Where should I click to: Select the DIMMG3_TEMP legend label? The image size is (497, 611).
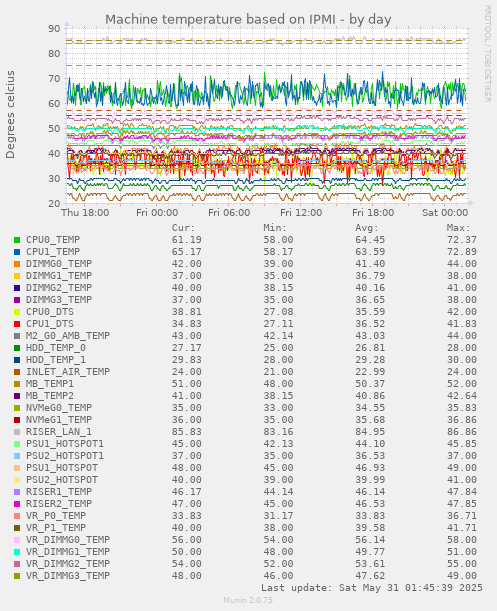coord(59,300)
